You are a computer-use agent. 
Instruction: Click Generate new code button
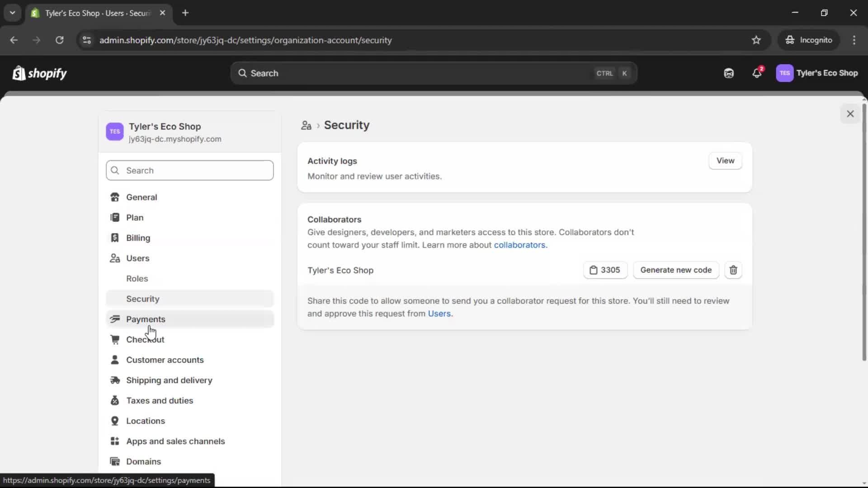675,270
